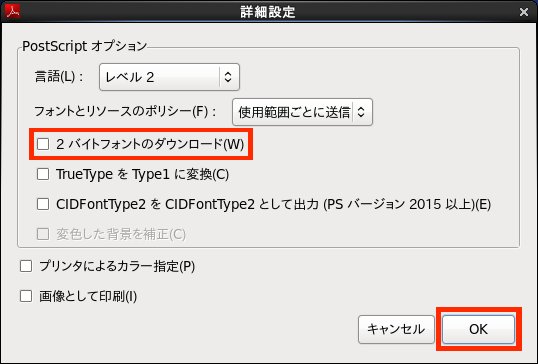The image size is (538, 364).
Task: Click the 言語(L) label
Action: [x=59, y=77]
